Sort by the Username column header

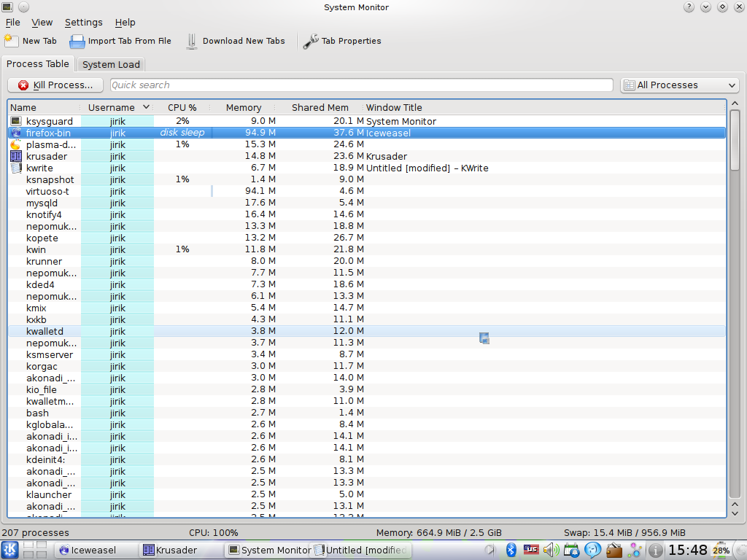(112, 107)
